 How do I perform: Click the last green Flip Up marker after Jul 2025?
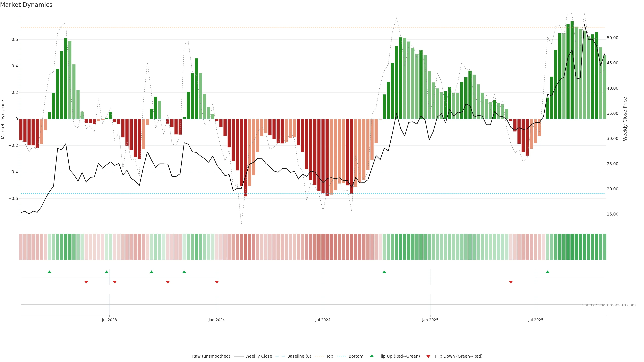548,272
